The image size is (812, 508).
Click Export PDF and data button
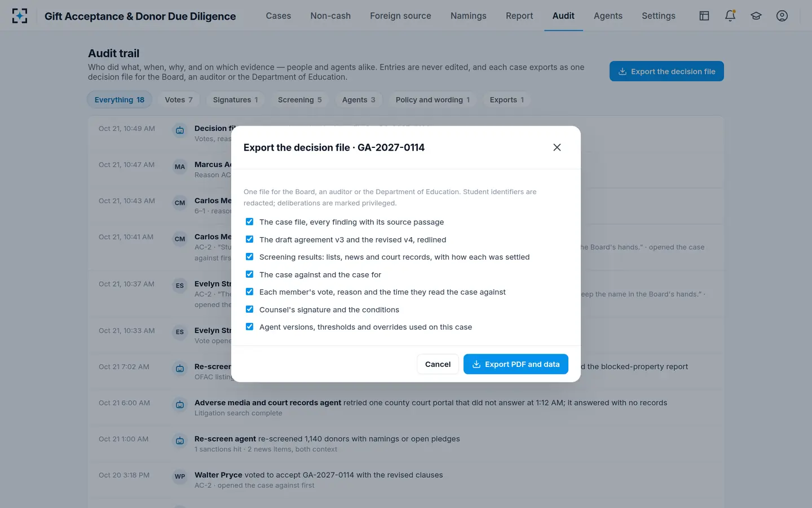coord(515,364)
